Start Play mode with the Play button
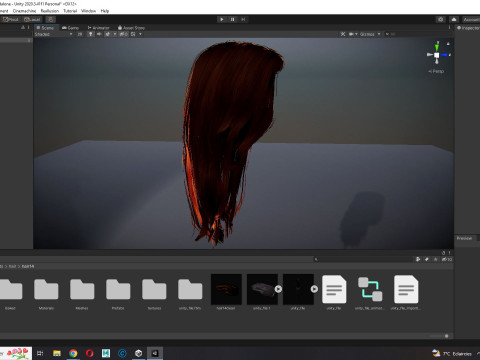 click(222, 19)
